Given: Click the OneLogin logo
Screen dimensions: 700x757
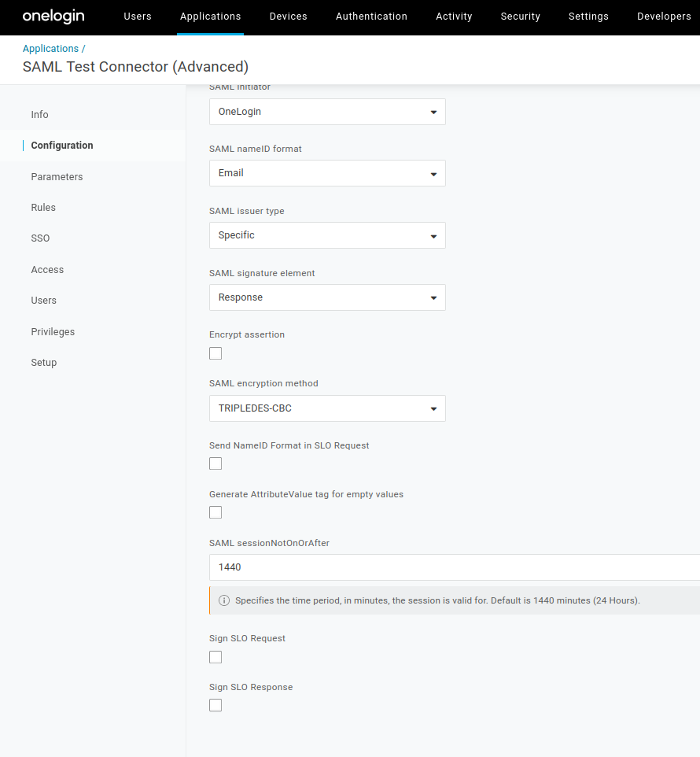Looking at the screenshot, I should click(x=53, y=17).
